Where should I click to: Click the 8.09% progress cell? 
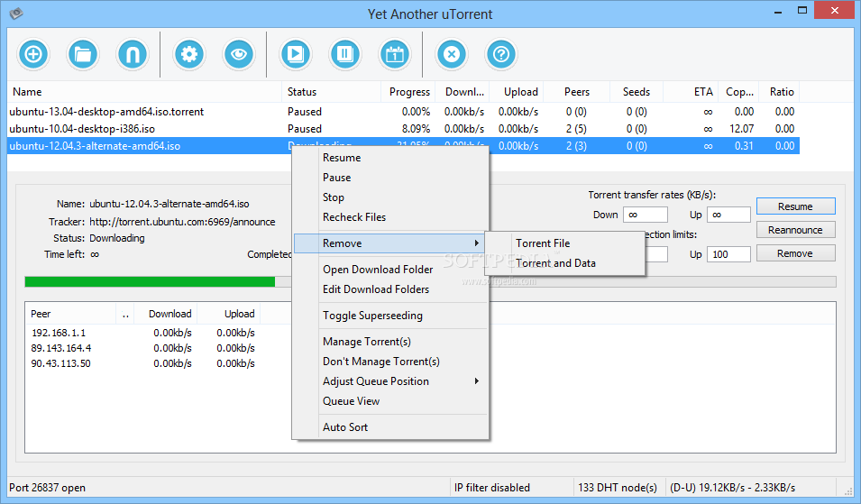click(416, 128)
